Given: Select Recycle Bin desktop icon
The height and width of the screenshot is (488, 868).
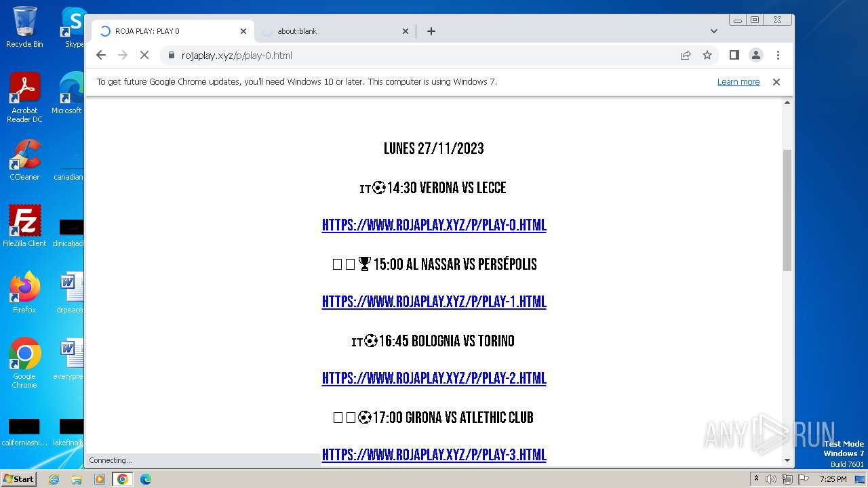Looking at the screenshot, I should [x=24, y=27].
